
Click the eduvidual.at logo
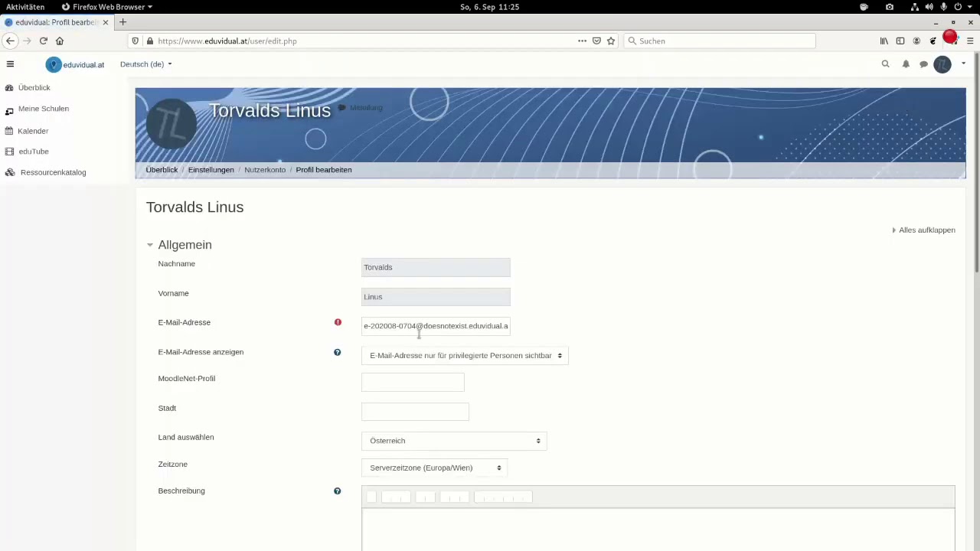(75, 64)
